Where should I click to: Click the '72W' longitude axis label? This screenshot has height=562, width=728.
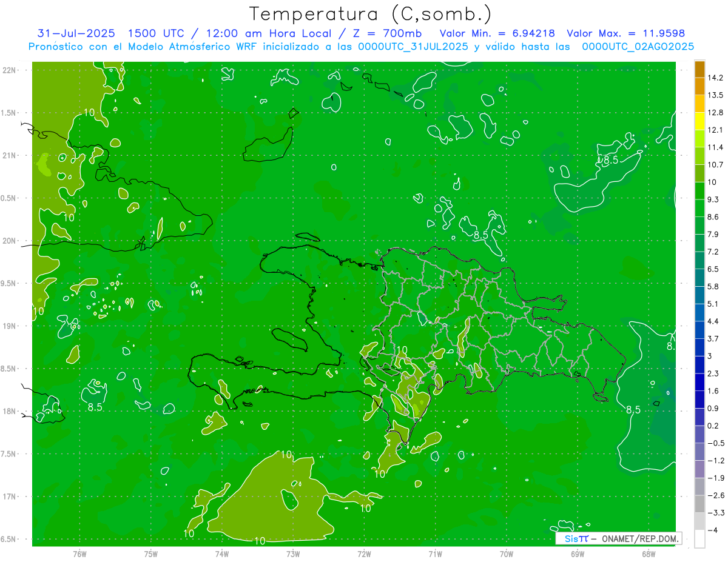coord(364,554)
